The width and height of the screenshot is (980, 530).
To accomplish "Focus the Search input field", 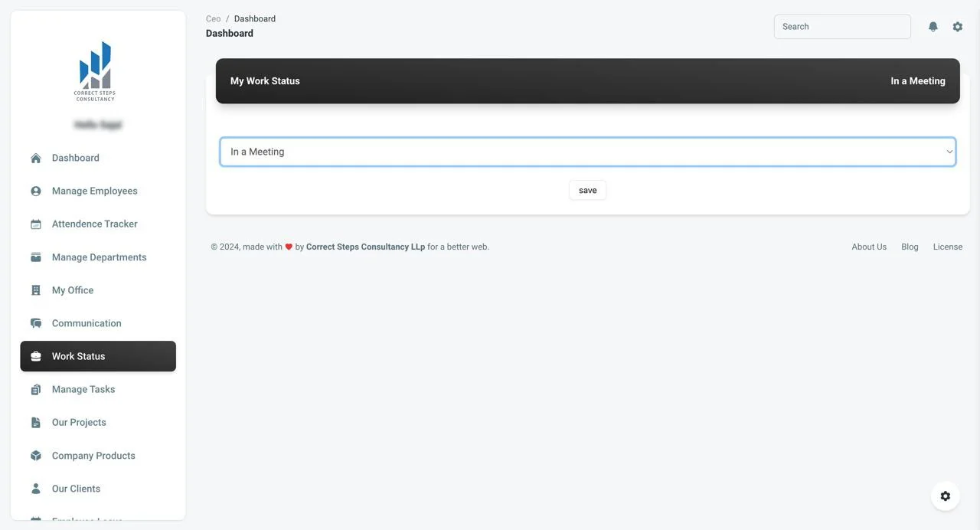I will pos(841,27).
